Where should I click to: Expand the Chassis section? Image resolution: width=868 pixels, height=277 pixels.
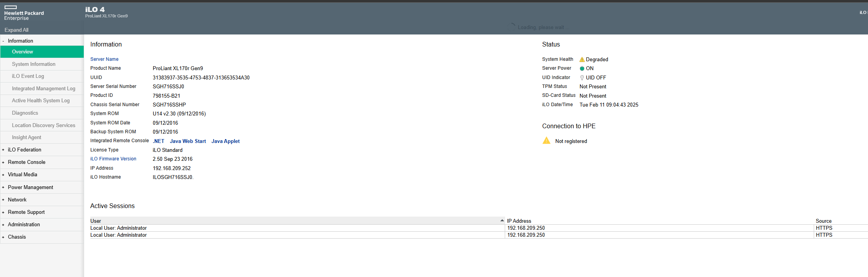pyautogui.click(x=3, y=237)
